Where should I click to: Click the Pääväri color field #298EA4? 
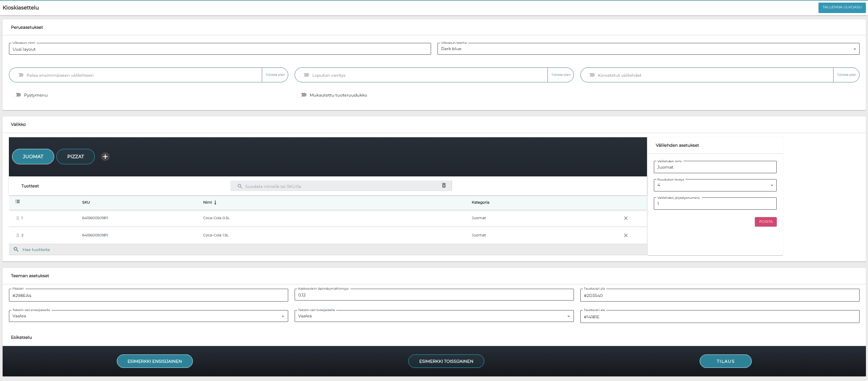point(149,295)
